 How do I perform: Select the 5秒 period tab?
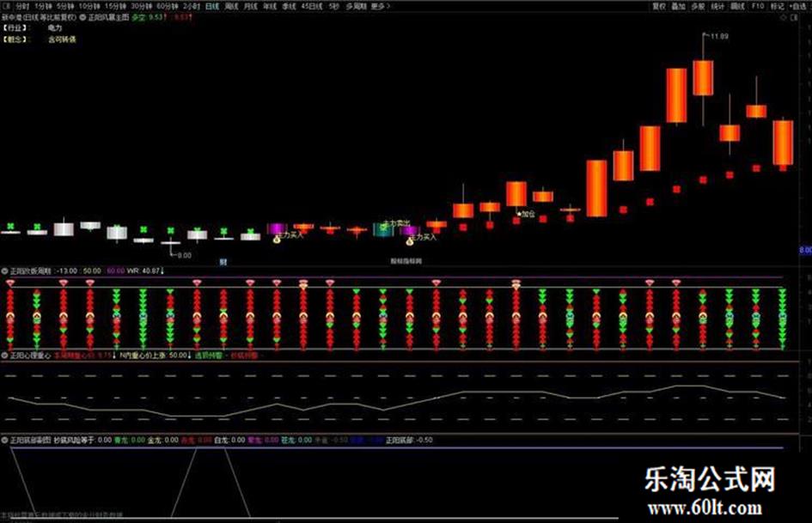(334, 6)
